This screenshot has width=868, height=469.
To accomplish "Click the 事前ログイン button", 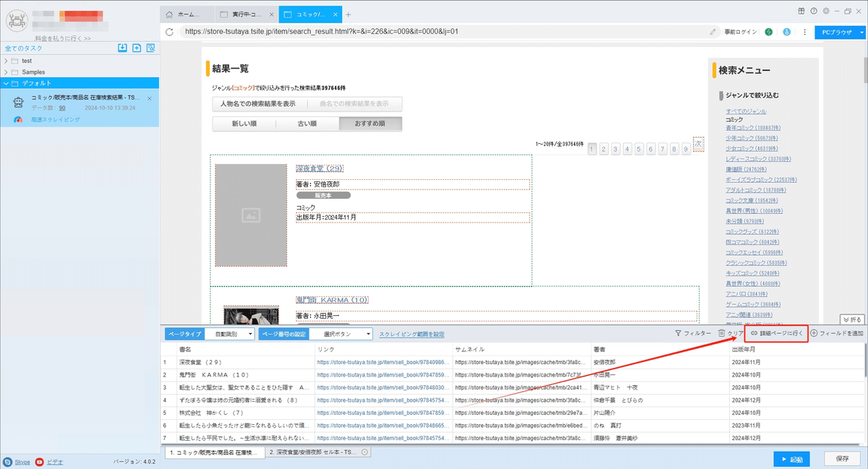I will 741,32.
